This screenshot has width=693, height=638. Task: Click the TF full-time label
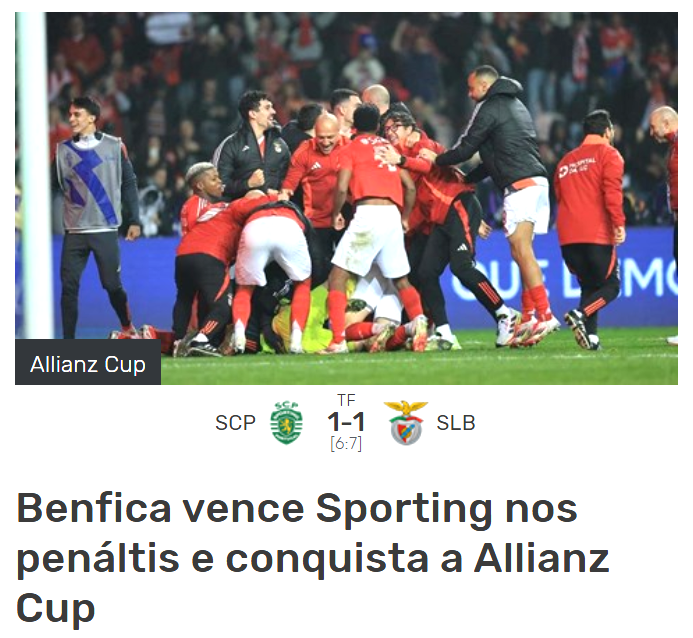pyautogui.click(x=346, y=400)
